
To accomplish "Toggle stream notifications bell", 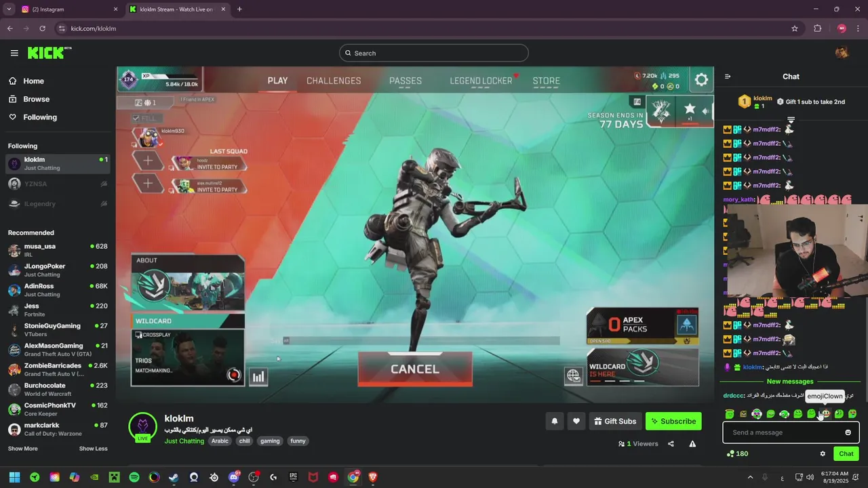I will coord(554,421).
